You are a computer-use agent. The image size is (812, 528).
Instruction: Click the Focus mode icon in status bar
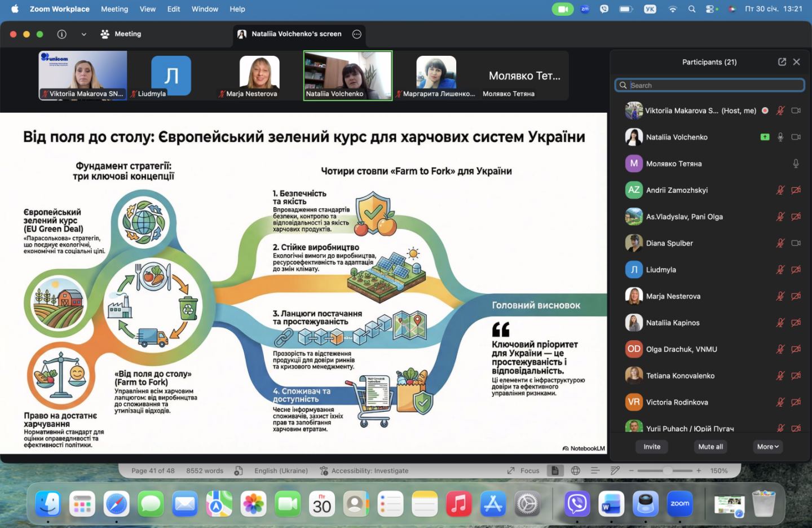click(x=511, y=470)
